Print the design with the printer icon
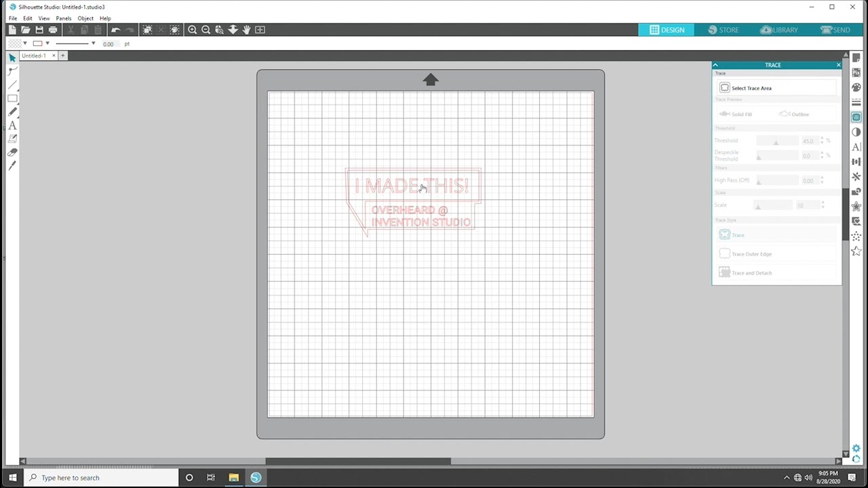 (53, 30)
